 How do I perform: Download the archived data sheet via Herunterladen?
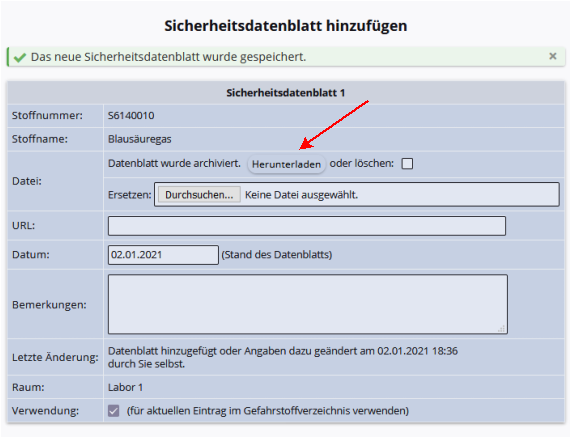click(x=286, y=164)
